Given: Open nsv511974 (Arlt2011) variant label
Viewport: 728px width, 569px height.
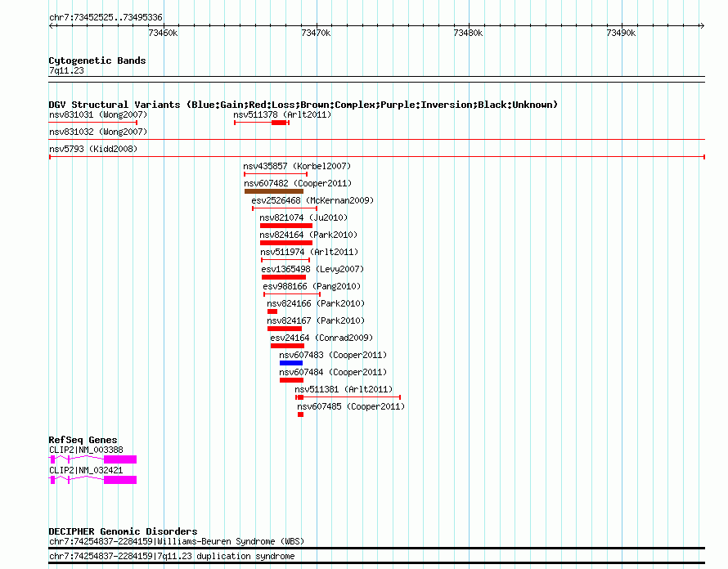Looking at the screenshot, I should [x=309, y=252].
